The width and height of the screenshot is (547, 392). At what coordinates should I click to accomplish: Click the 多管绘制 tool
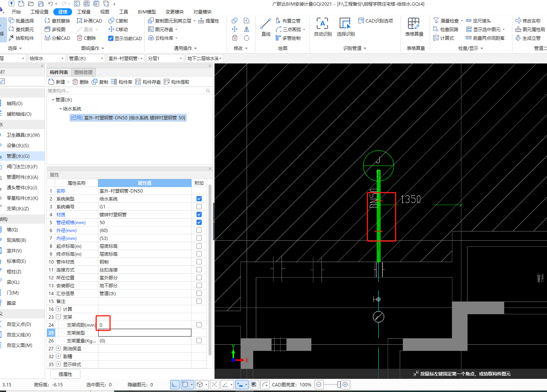click(288, 38)
